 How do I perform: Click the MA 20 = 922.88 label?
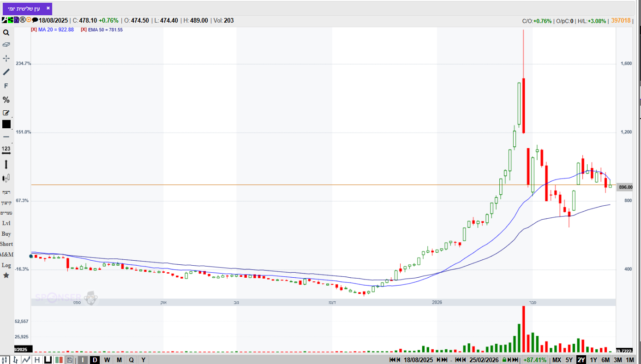click(56, 30)
